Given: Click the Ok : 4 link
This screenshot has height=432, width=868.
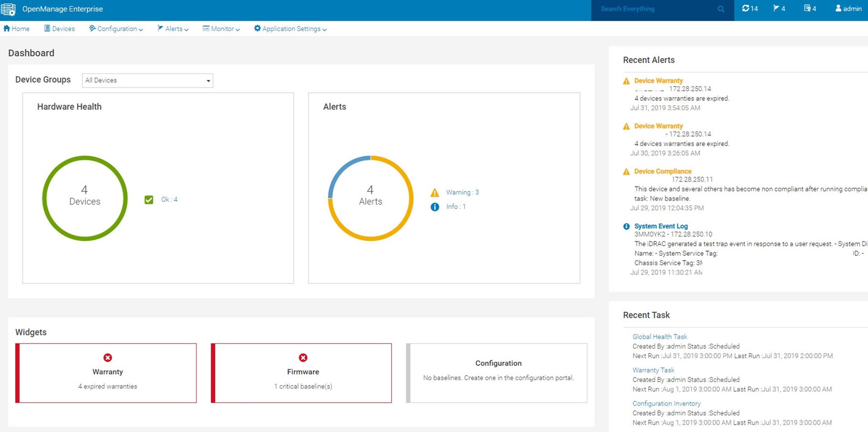Looking at the screenshot, I should 169,199.
